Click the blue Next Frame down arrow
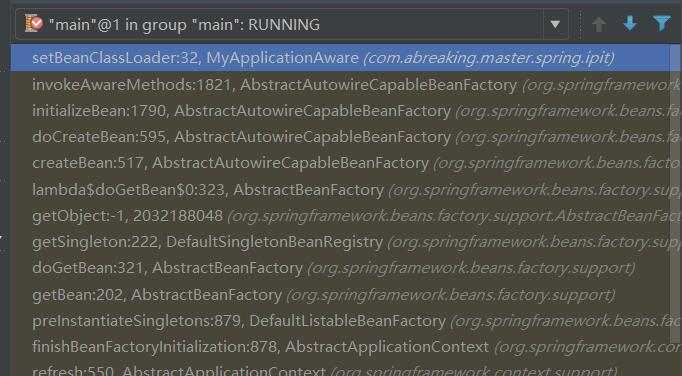Viewport: 682px width, 376px height. 630,24
